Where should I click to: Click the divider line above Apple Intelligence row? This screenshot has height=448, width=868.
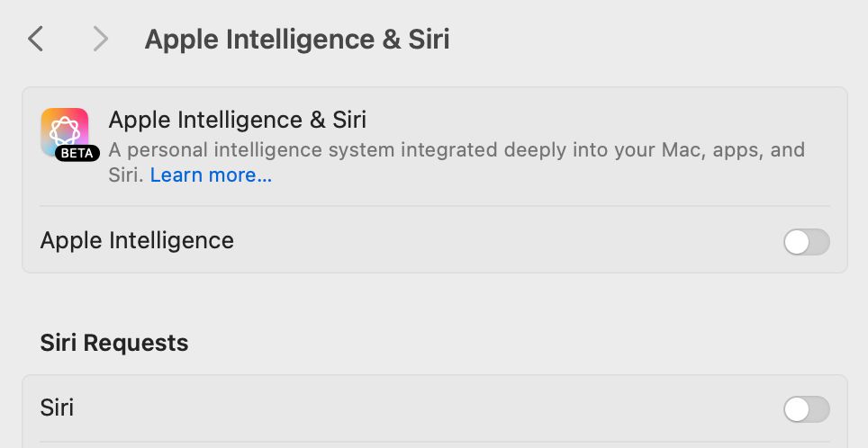tap(435, 206)
